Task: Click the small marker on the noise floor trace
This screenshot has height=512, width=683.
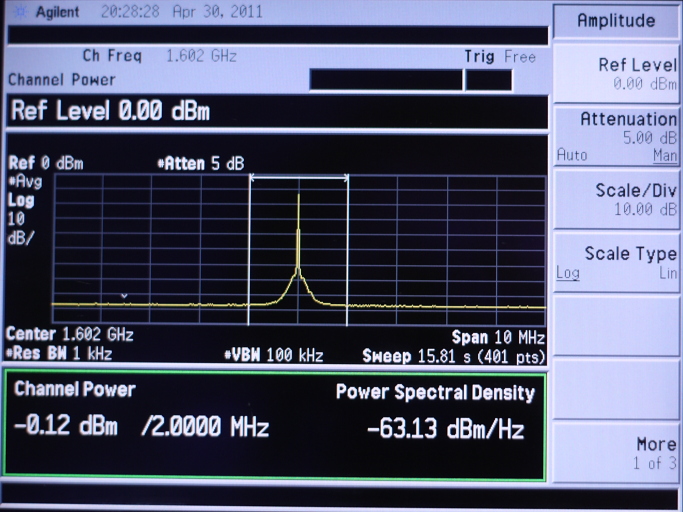Action: pyautogui.click(x=124, y=296)
